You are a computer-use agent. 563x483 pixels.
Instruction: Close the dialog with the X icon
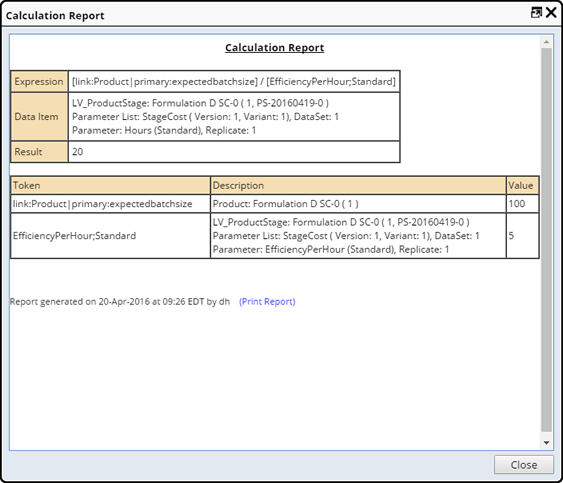pos(551,13)
